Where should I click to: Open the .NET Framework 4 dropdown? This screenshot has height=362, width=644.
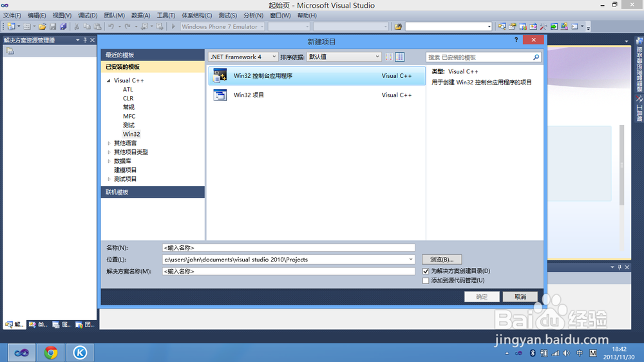click(x=243, y=57)
